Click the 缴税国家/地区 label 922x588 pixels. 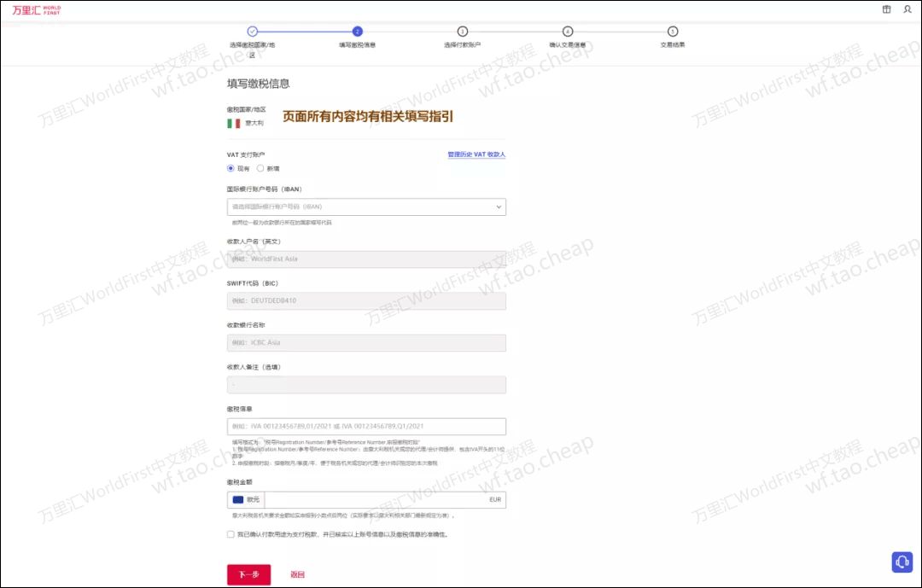coord(247,109)
